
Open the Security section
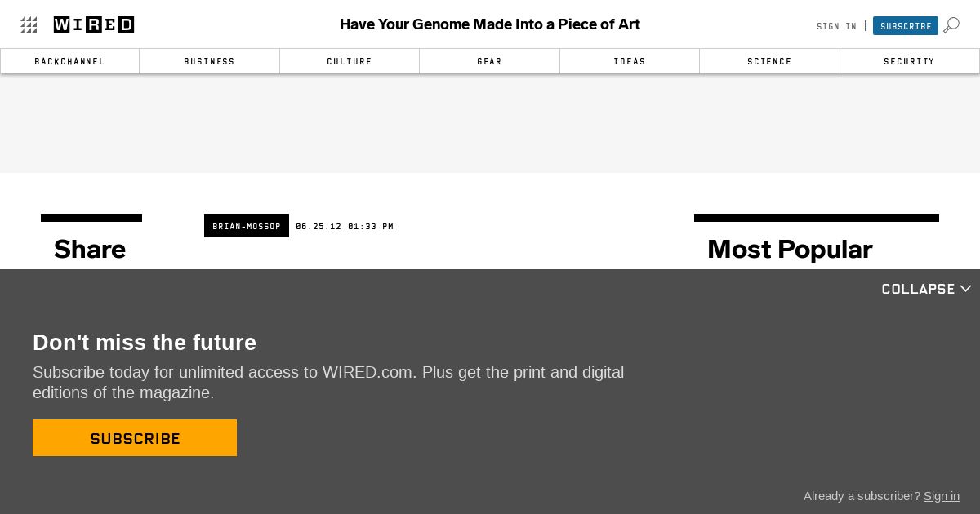[x=909, y=61]
